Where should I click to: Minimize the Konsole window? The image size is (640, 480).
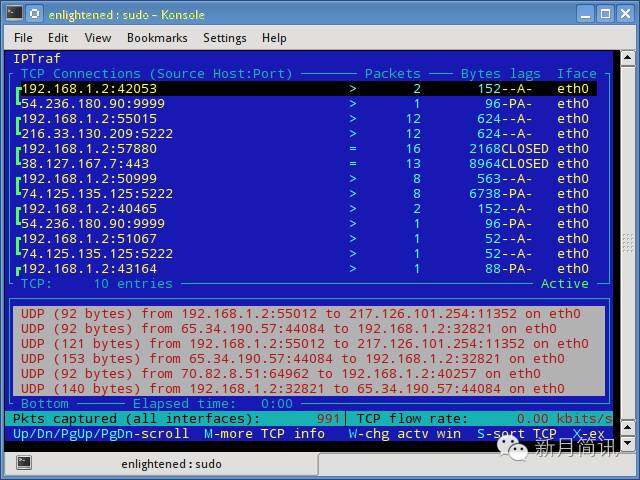tap(586, 14)
